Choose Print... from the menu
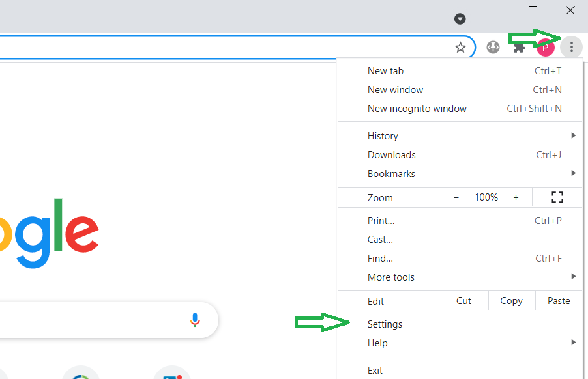Screen dimensions: 588x379 (460, 221)
